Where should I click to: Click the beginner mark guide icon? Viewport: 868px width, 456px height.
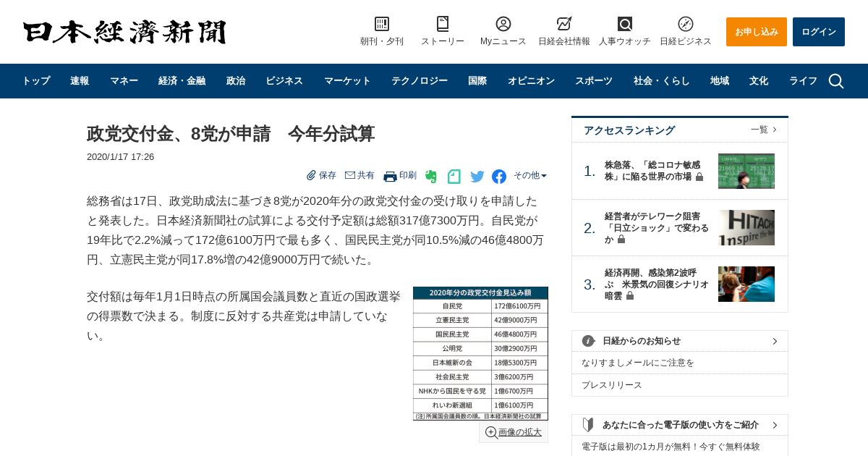pos(589,425)
